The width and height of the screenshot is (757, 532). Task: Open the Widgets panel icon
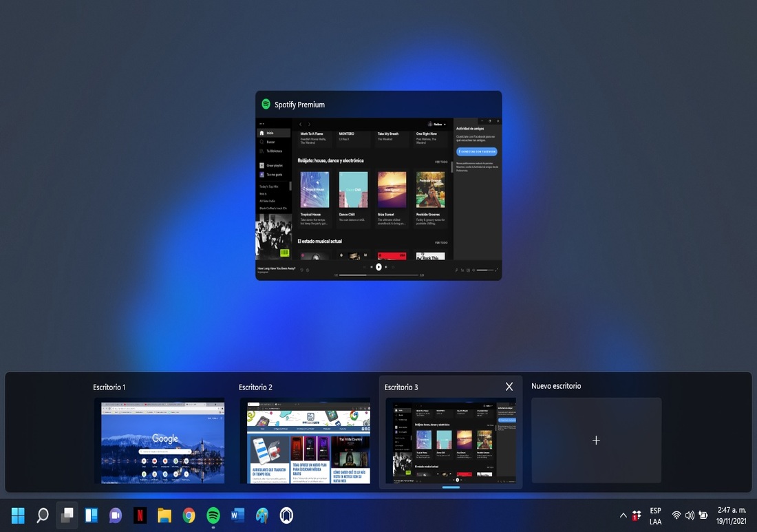click(x=92, y=515)
